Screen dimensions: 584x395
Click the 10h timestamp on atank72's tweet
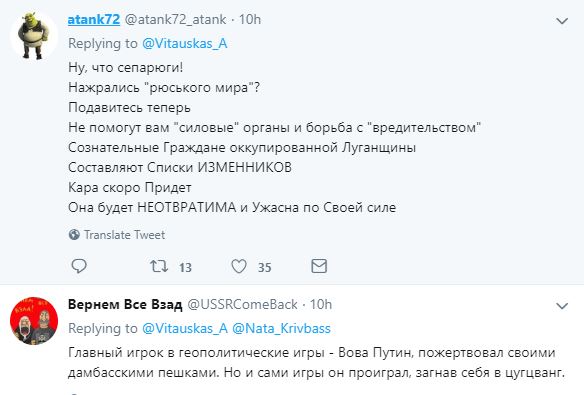click(250, 19)
